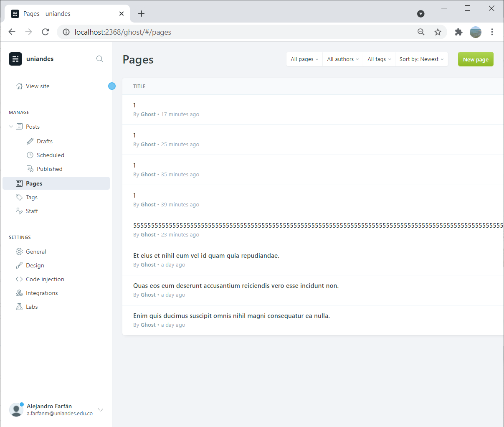The image size is (504, 427).
Task: Collapse the Posts submenu chevron
Action: point(11,127)
